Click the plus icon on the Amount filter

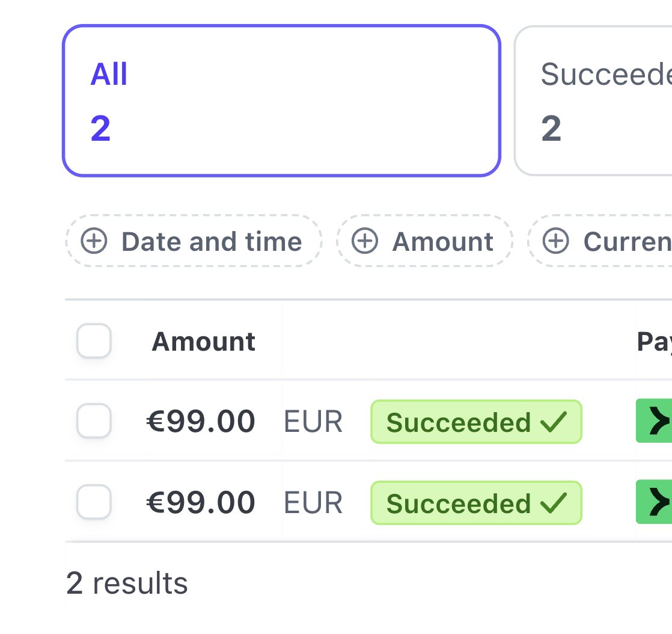[x=365, y=242]
